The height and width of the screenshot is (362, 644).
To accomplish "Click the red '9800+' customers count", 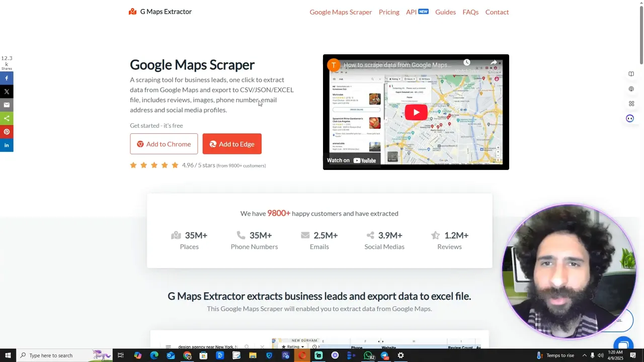I will pyautogui.click(x=279, y=213).
